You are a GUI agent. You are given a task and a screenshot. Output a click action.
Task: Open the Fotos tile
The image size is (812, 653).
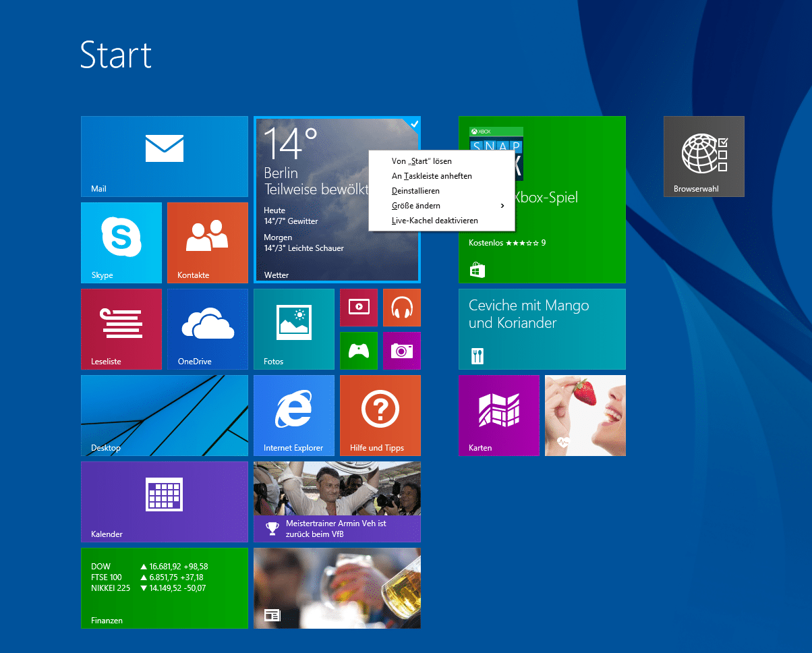[x=294, y=329]
